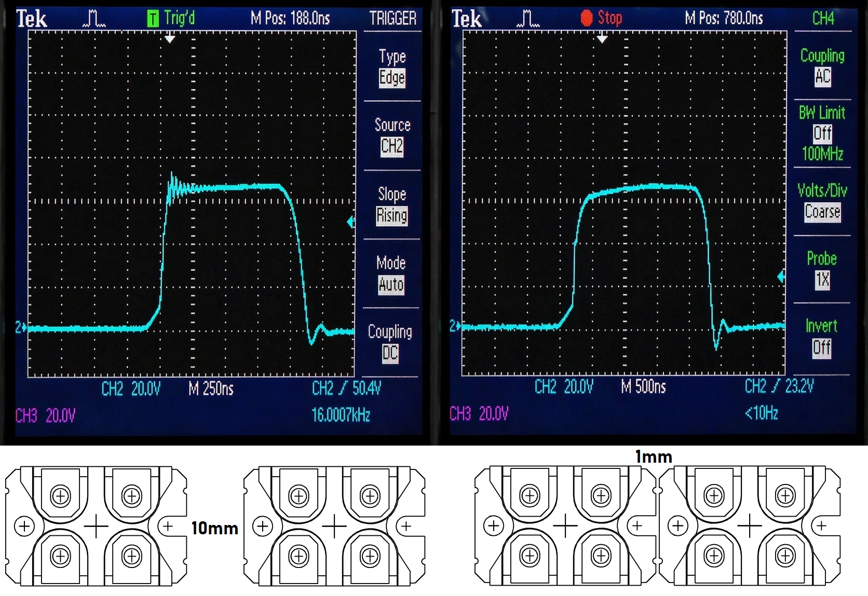Open the trigger Type Edge option
This screenshot has width=868, height=596.
point(392,67)
